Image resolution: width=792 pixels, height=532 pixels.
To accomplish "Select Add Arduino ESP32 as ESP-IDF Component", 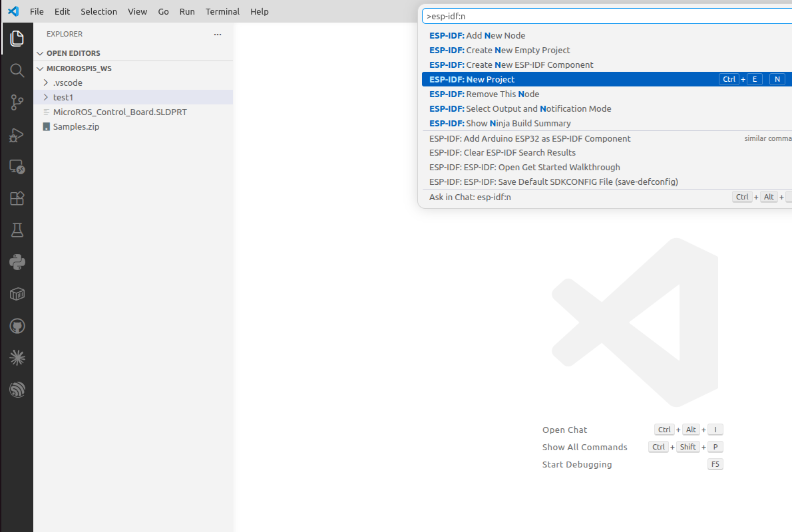I will pyautogui.click(x=606, y=138).
